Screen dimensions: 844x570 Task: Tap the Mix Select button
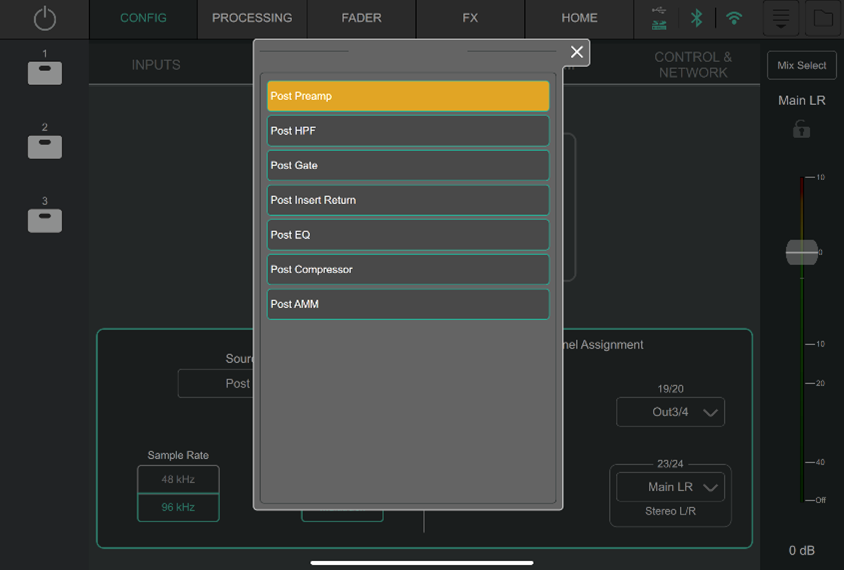(801, 65)
